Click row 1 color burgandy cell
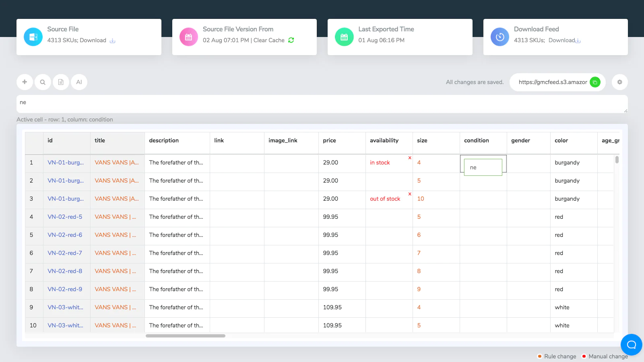The image size is (644, 362). click(574, 163)
